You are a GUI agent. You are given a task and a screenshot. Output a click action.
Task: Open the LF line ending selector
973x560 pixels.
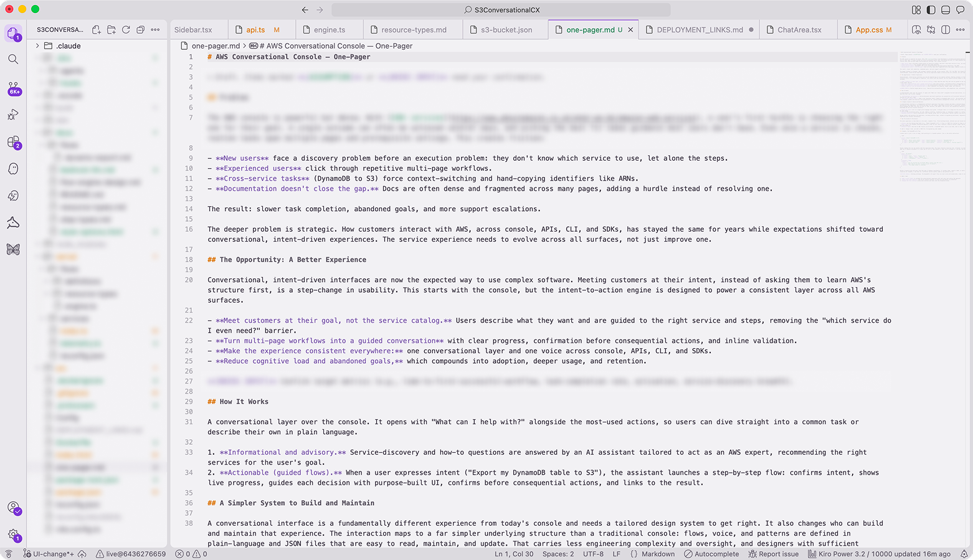[x=617, y=554]
